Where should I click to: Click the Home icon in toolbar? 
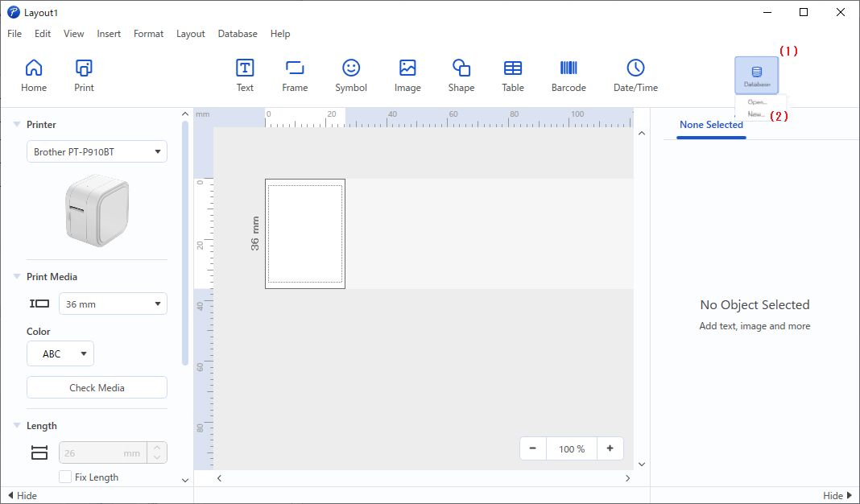[34, 76]
